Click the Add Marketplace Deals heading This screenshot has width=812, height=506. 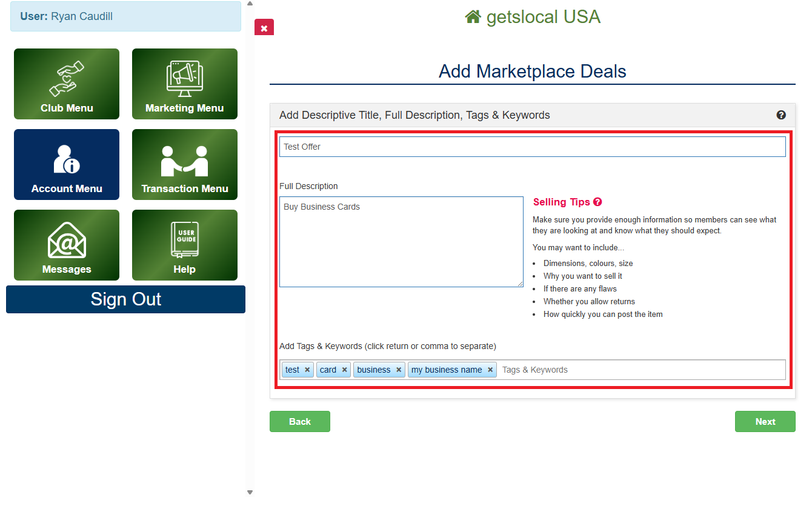[x=533, y=71]
